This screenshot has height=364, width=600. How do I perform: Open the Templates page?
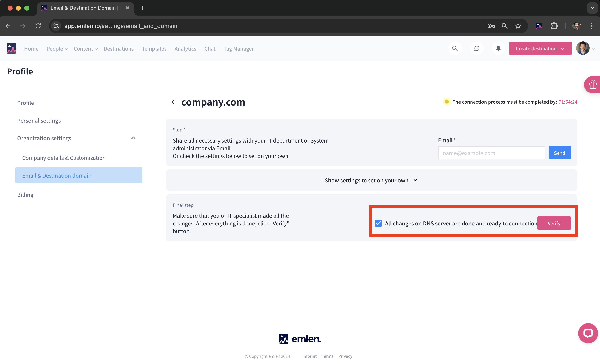coord(154,49)
